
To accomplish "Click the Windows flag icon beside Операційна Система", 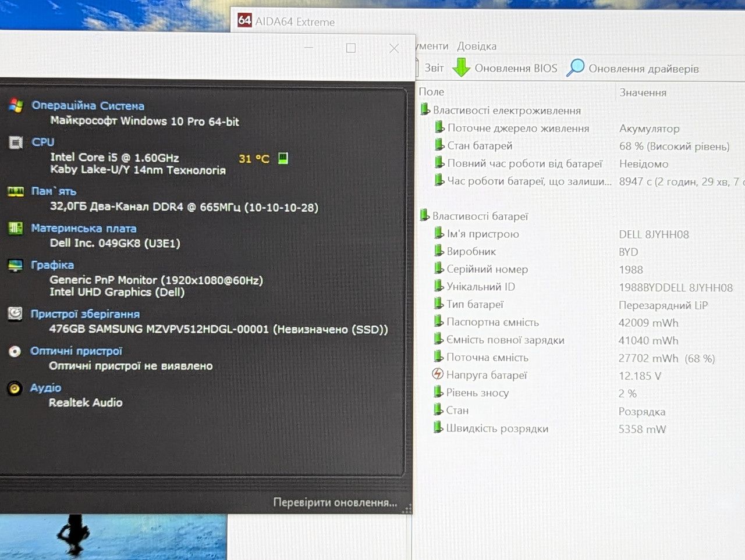I will (x=16, y=105).
